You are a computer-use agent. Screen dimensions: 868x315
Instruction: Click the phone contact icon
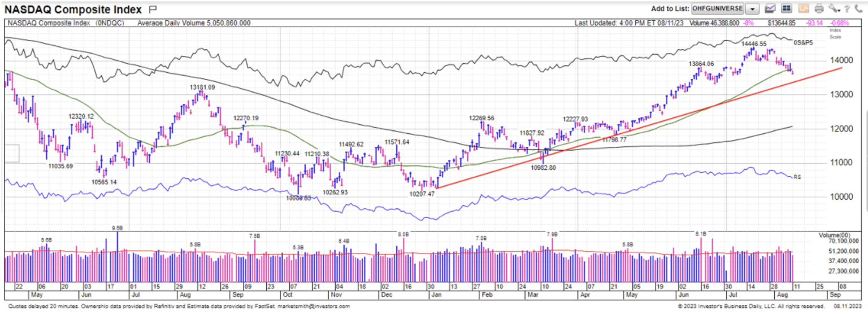tap(857, 8)
